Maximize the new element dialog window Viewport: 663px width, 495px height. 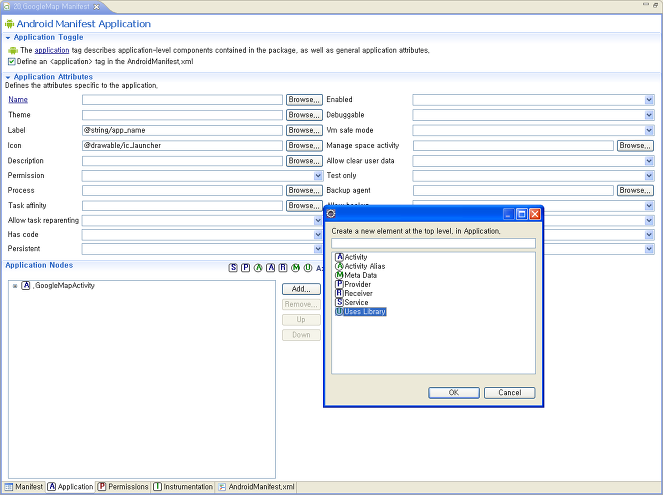tap(522, 214)
